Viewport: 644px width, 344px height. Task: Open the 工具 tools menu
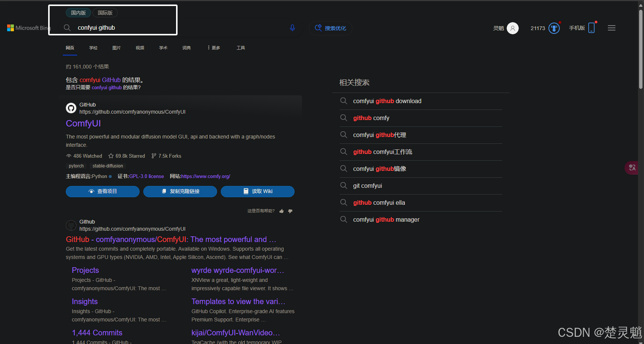241,48
